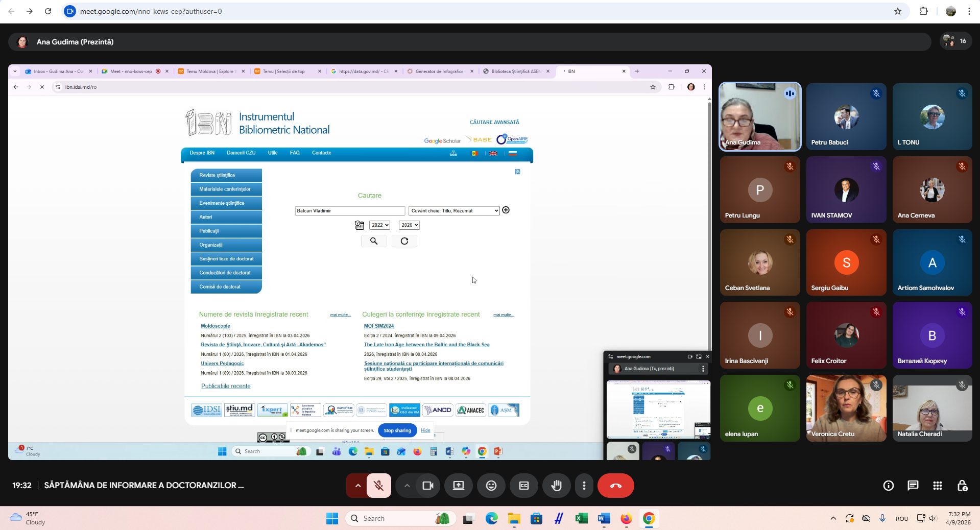The image size is (980, 530).
Task: Open meeting details info icon
Action: point(888,486)
